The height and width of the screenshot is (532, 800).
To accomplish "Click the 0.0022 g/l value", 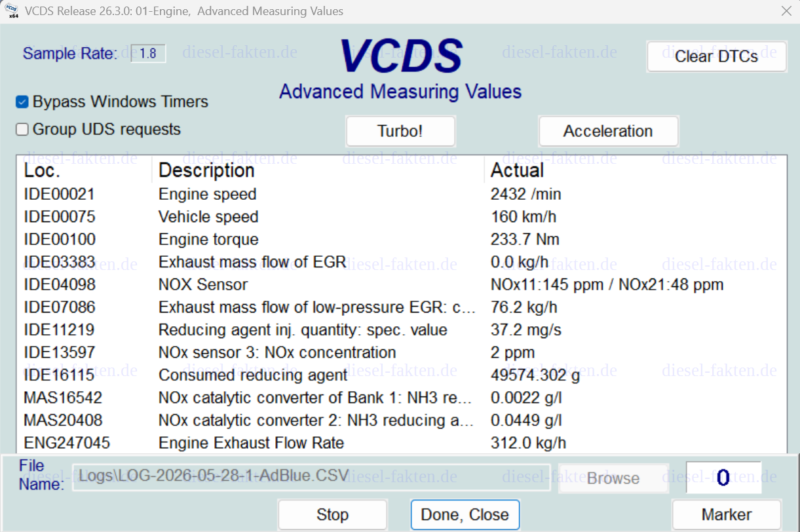I will point(526,398).
